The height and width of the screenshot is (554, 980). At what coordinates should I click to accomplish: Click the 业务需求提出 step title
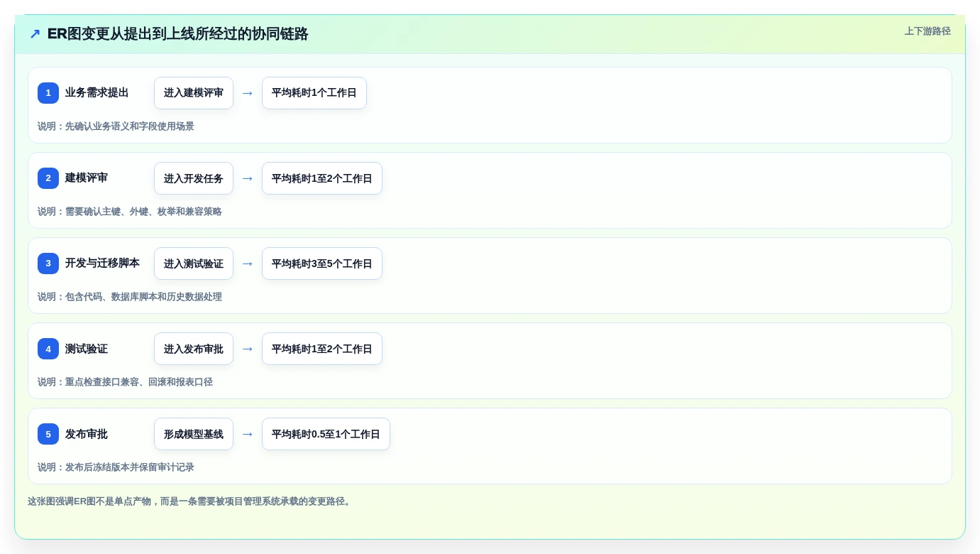click(97, 92)
